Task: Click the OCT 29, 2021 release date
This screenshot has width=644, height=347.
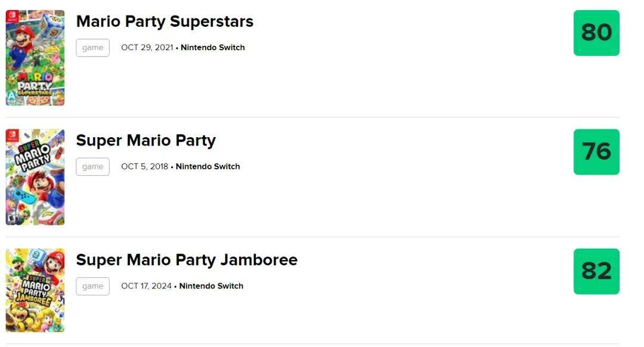Action: [147, 48]
